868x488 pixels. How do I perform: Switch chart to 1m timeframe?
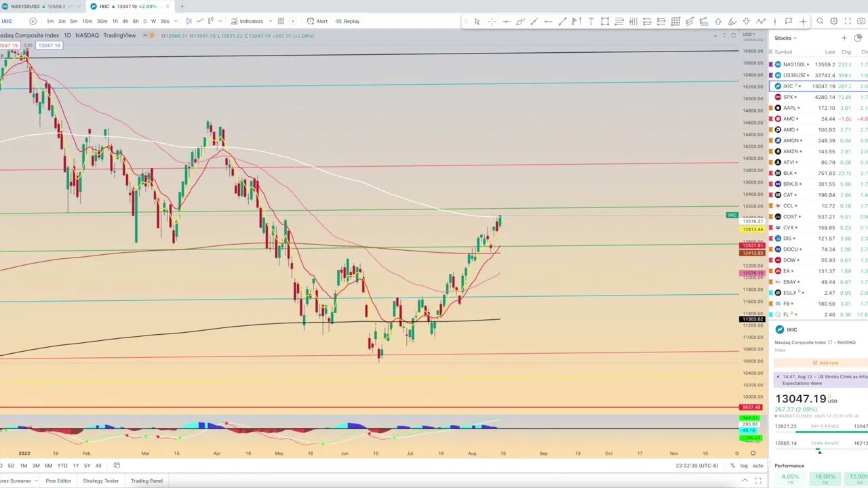click(50, 21)
